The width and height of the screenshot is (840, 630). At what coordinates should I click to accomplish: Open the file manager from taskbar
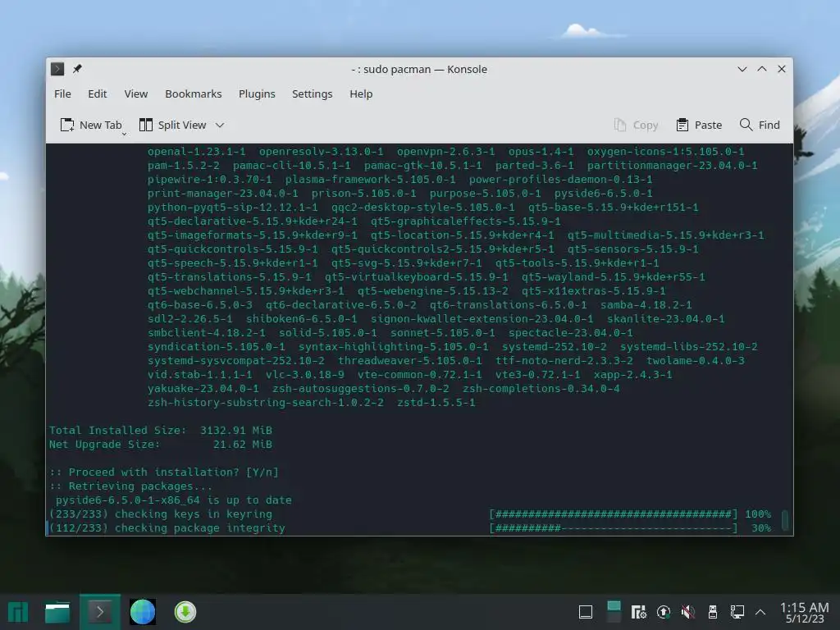(57, 612)
